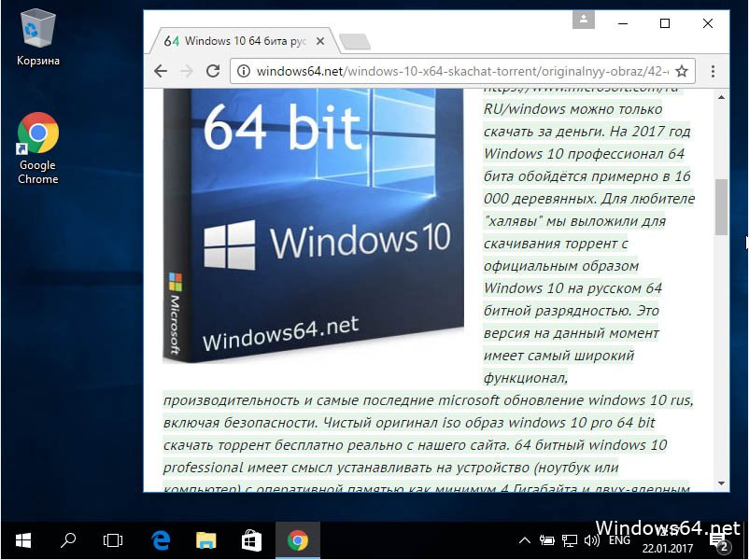749x560 pixels.
Task: Go back with Chrome's back arrow
Action: click(x=161, y=71)
